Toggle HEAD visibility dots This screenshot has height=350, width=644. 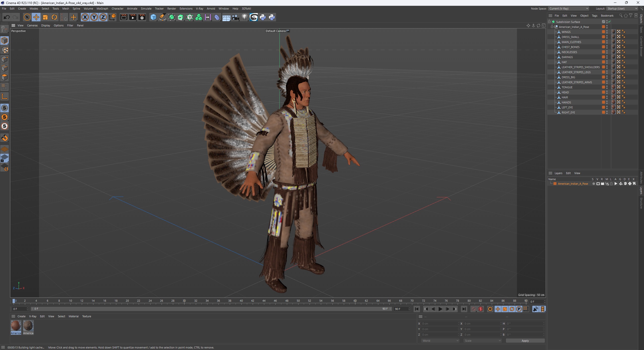(x=607, y=92)
